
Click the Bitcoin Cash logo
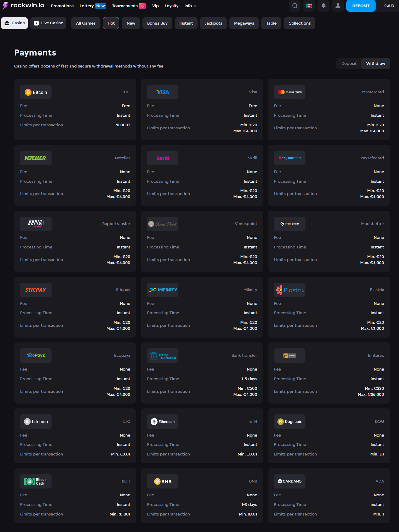(36, 481)
